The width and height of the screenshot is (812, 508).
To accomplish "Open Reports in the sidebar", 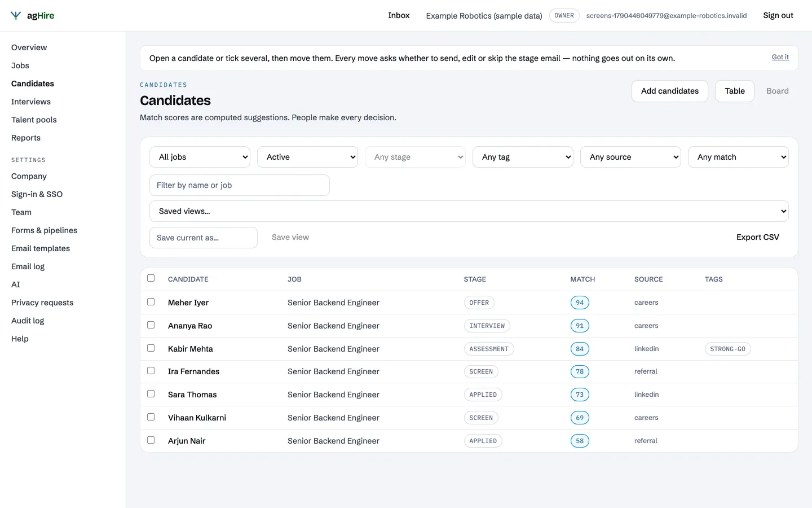I will tap(26, 138).
